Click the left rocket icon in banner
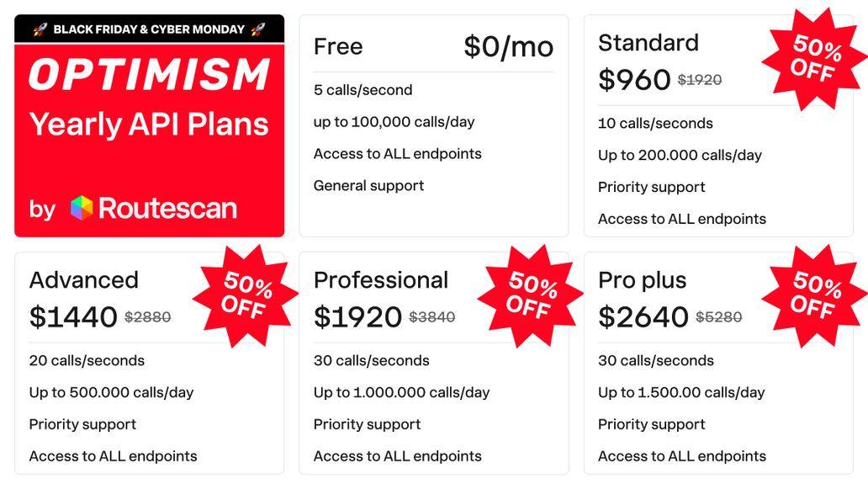Viewport: 868px width, 489px height. tap(40, 29)
